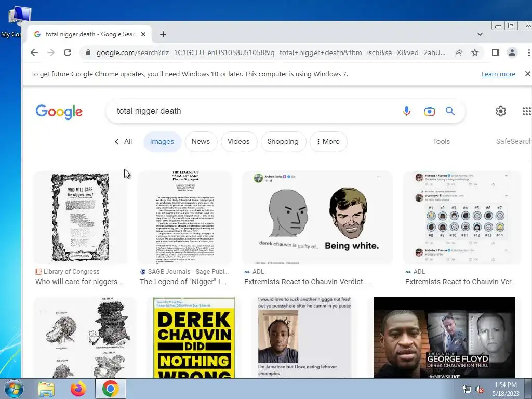
Task: Click the Library of Congress favicon
Action: click(38, 271)
